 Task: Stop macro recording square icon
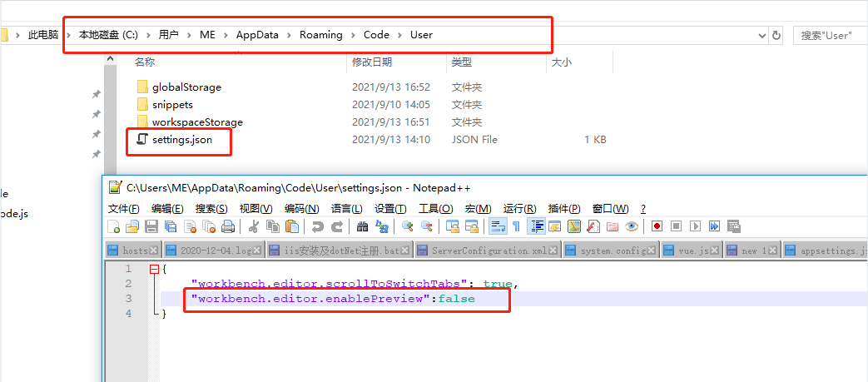click(x=676, y=226)
